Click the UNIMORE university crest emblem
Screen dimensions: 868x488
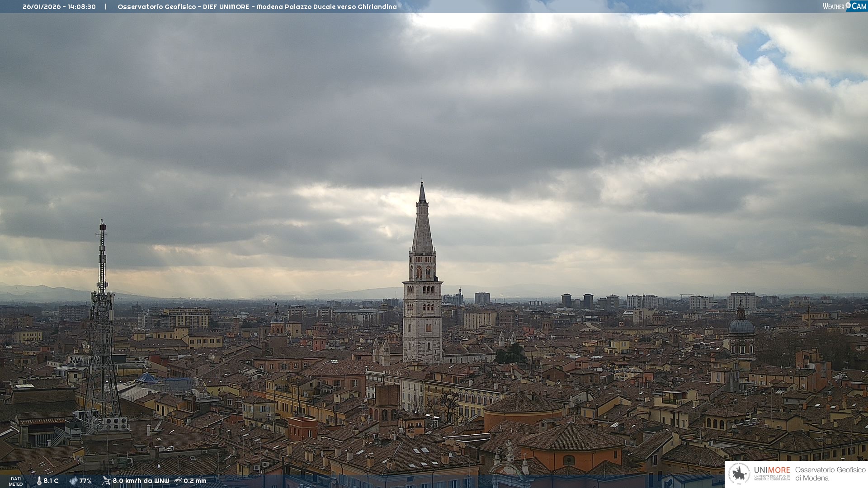(739, 474)
